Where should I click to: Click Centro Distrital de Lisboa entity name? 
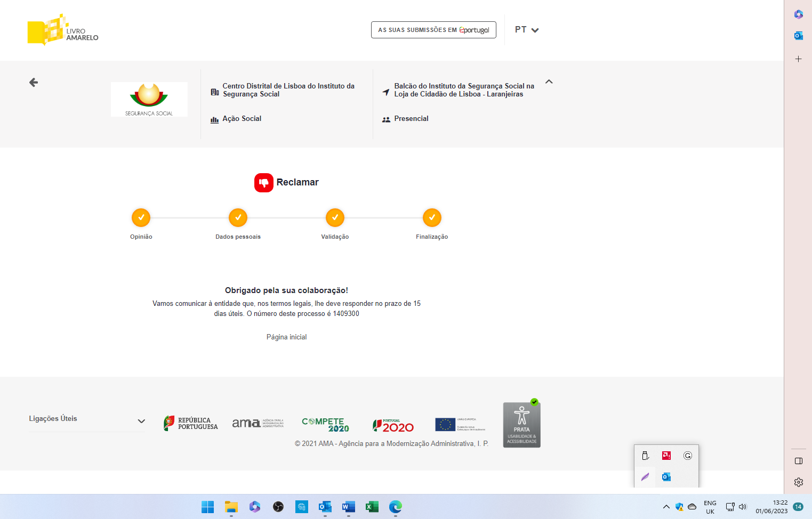(x=288, y=90)
